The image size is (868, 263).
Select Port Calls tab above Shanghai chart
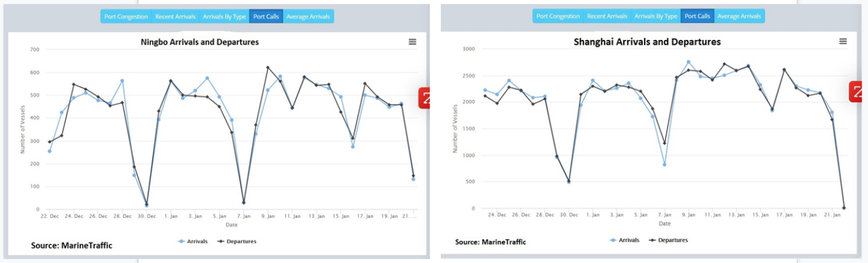tap(697, 16)
